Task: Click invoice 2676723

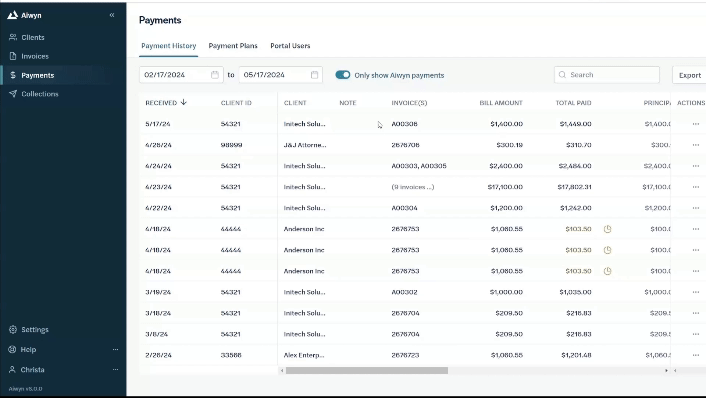Action: [x=405, y=355]
